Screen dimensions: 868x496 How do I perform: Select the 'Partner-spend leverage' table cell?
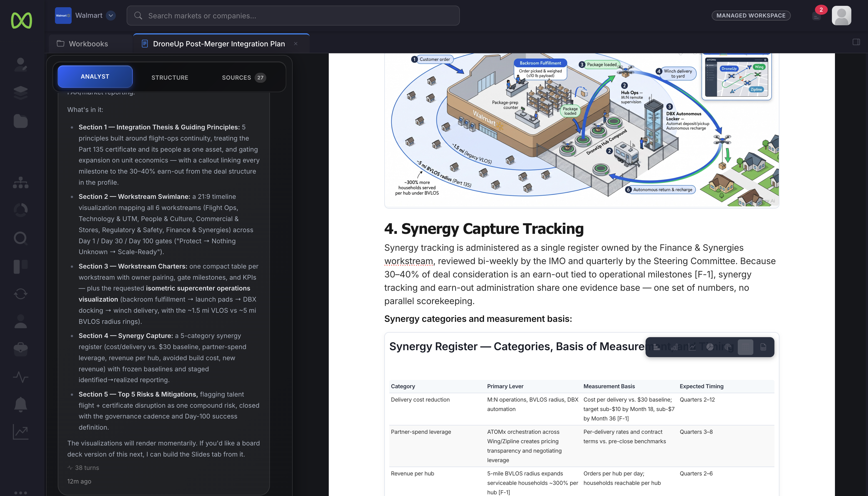coord(421,432)
